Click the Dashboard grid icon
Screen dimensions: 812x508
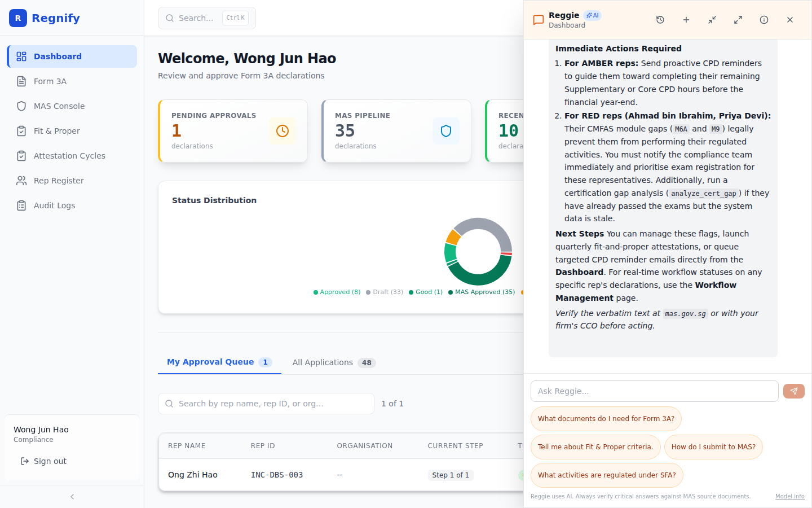pos(21,56)
